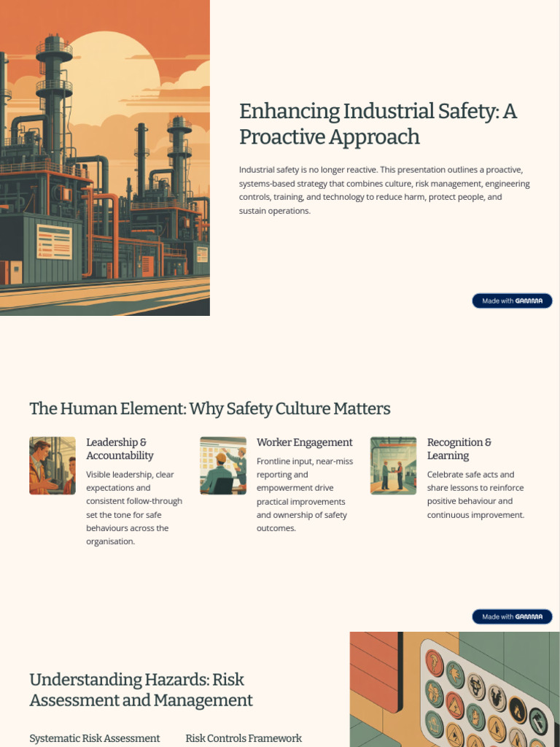Click the second slide's Made with Gamma badge
The width and height of the screenshot is (560, 747).
[512, 616]
